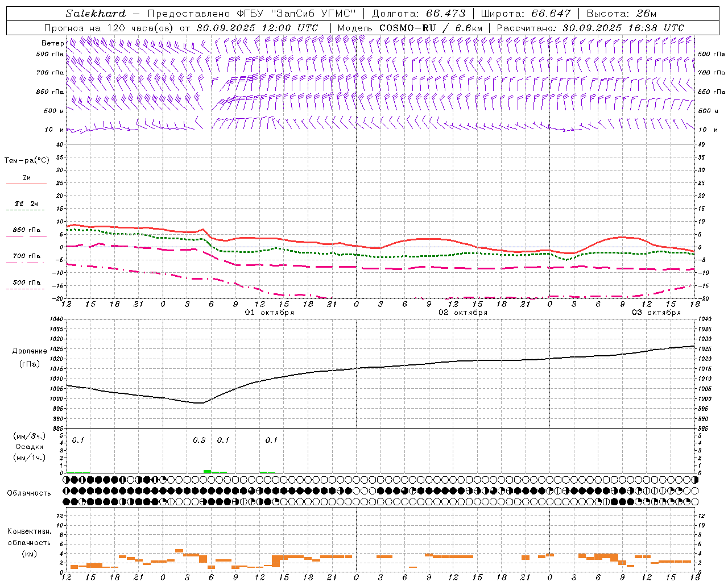Screen dimensions: 728x582
Task: Select the '2м' temperature legend entry
Action: pos(27,178)
